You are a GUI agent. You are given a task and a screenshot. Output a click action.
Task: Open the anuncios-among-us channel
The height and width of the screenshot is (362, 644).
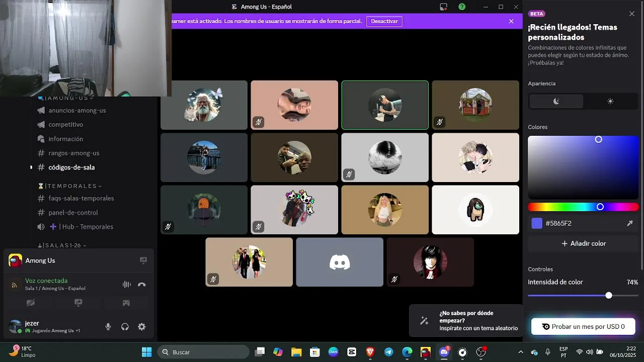pyautogui.click(x=77, y=110)
